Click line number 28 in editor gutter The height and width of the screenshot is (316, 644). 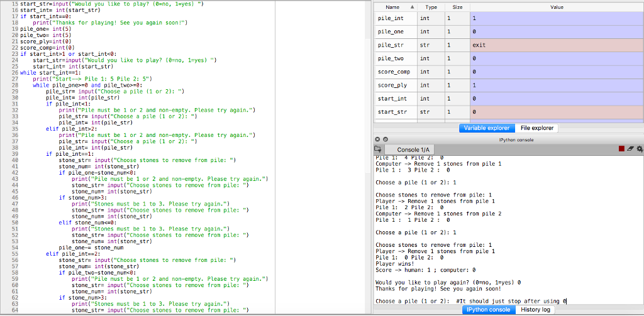15,85
